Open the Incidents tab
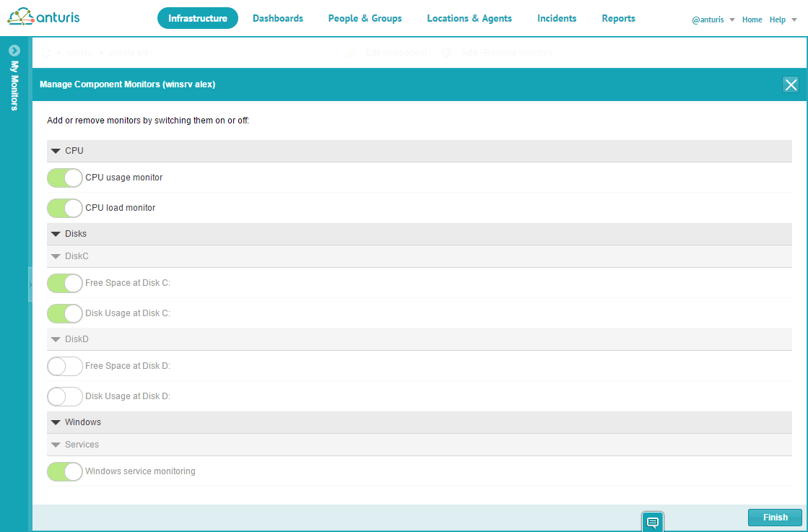The height and width of the screenshot is (532, 808). [557, 18]
